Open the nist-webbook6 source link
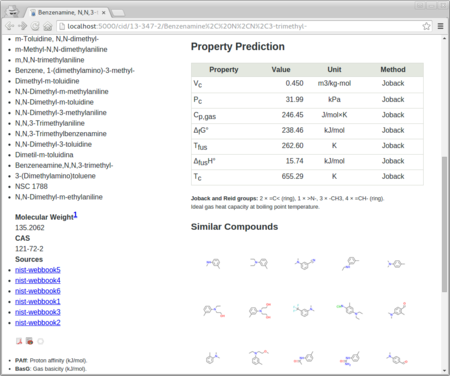Image resolution: width=450 pixels, height=376 pixels. click(x=38, y=291)
